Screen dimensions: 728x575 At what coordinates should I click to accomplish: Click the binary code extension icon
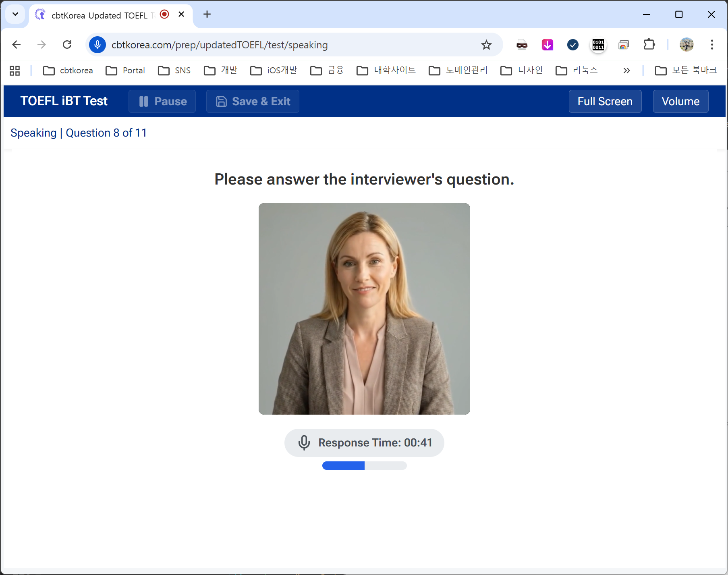coord(598,45)
